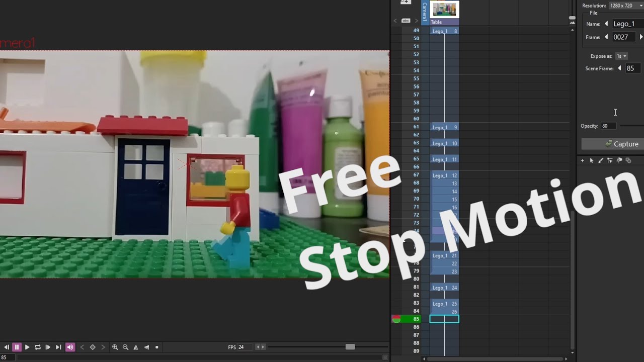Select the Camera1 column header
The height and width of the screenshot is (362, 644).
click(x=425, y=12)
